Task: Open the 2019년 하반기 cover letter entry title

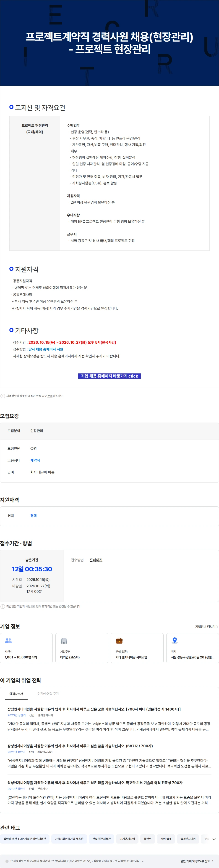Action: coord(95,783)
